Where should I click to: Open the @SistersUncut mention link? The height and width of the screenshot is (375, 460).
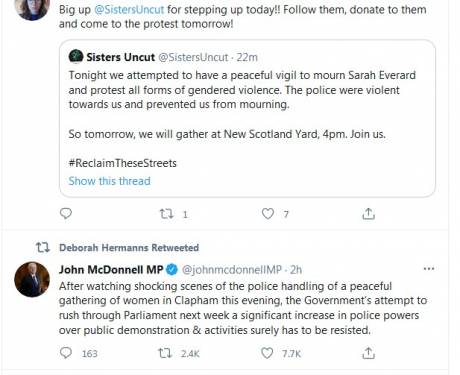pos(129,10)
